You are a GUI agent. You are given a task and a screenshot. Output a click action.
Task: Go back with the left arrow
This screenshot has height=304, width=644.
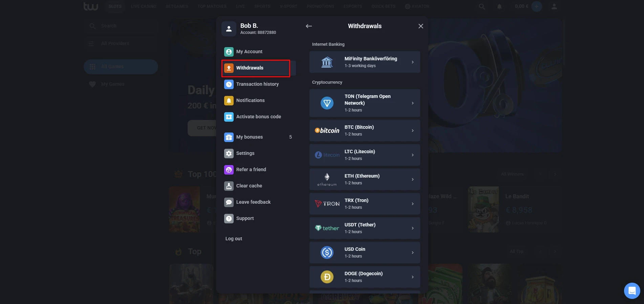tap(309, 26)
